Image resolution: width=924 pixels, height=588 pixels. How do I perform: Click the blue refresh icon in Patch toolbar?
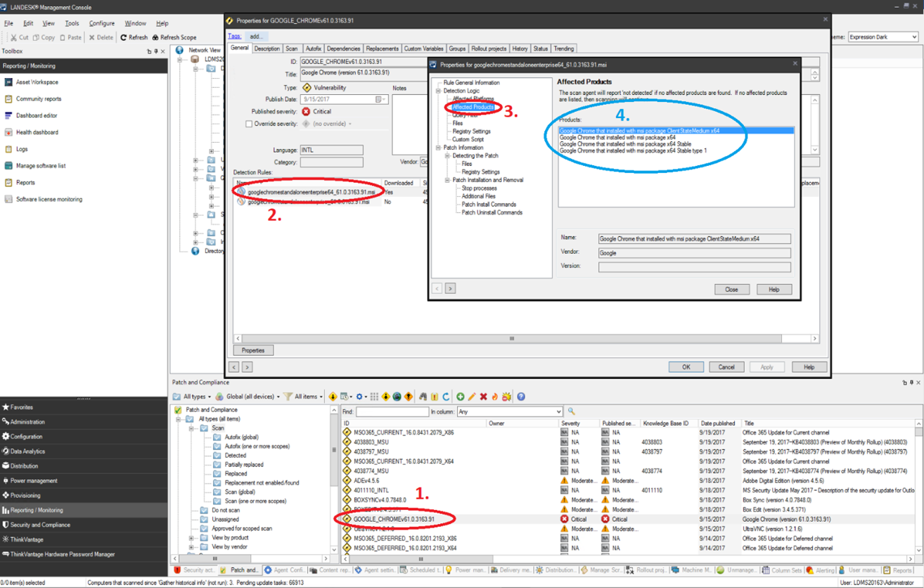(x=447, y=396)
